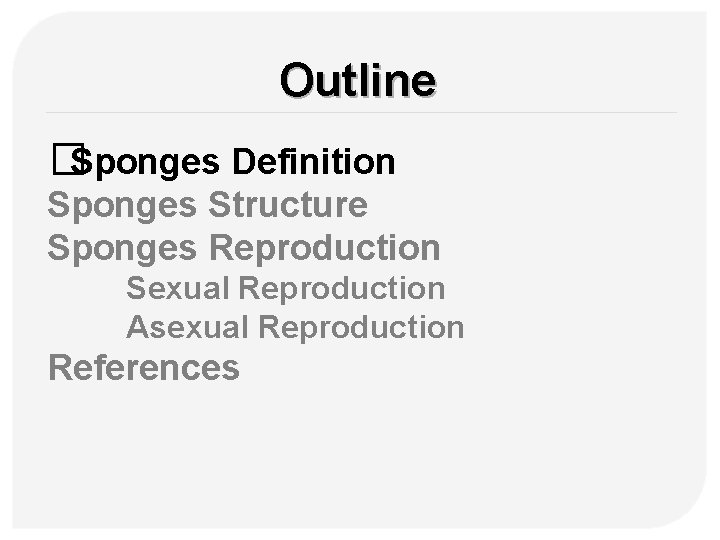Click the word Structure in the second line

pyautogui.click(x=289, y=204)
